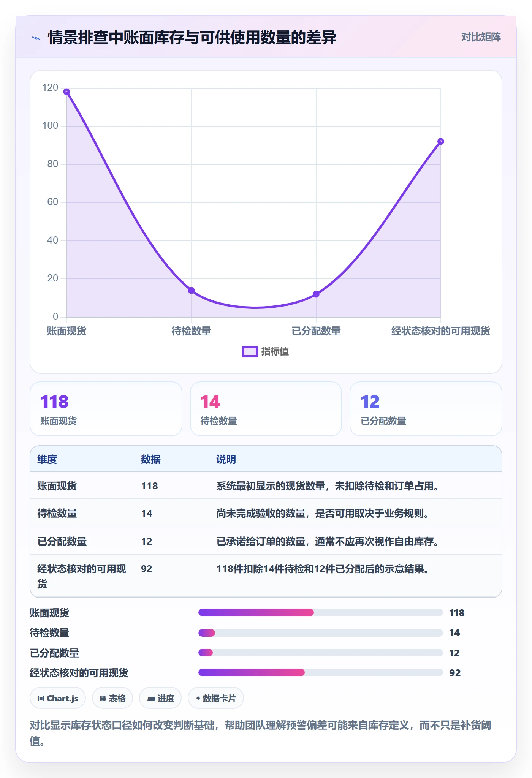Click the 账面现货 progress bar
The height and width of the screenshot is (778, 532).
320,612
